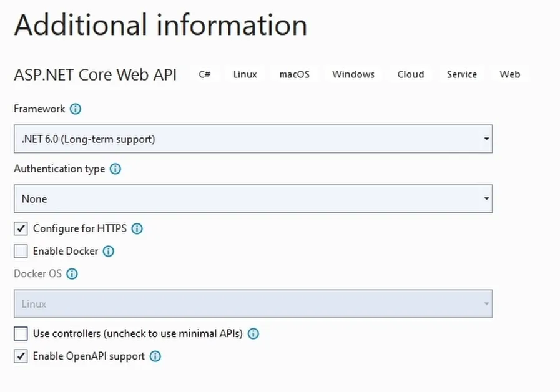Click the Service tag
The image size is (560, 392).
coord(462,74)
